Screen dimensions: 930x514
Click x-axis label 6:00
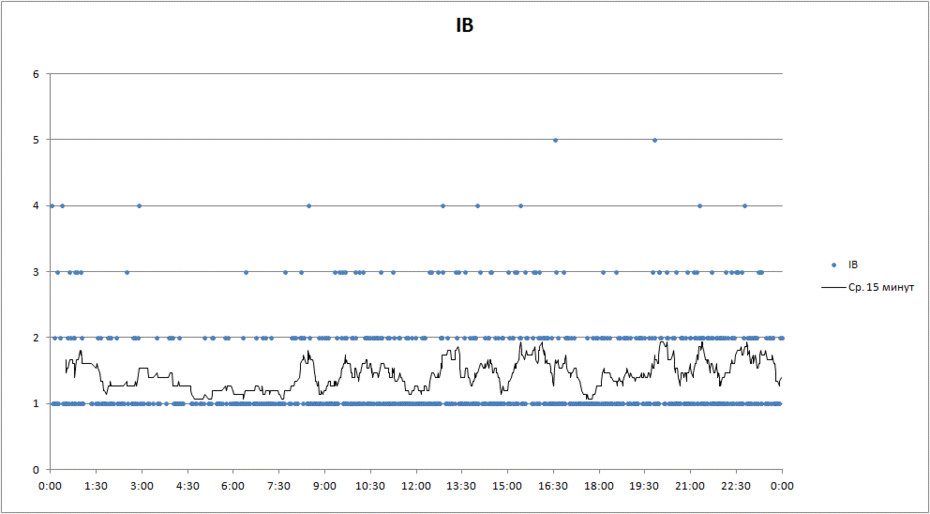[233, 486]
